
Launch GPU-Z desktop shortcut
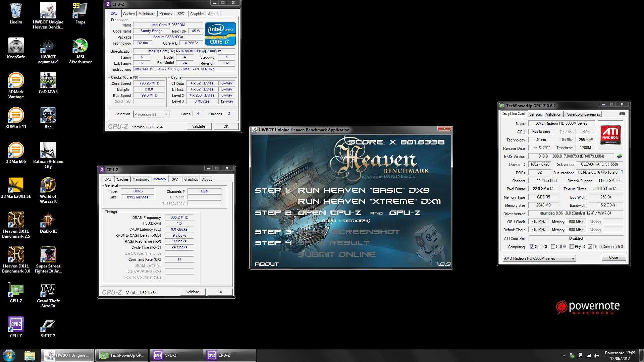tap(16, 292)
